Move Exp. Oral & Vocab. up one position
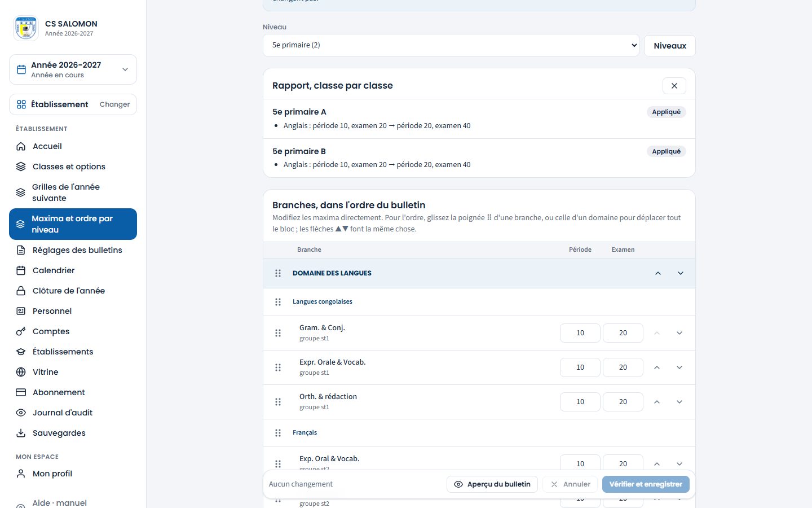 (657, 463)
